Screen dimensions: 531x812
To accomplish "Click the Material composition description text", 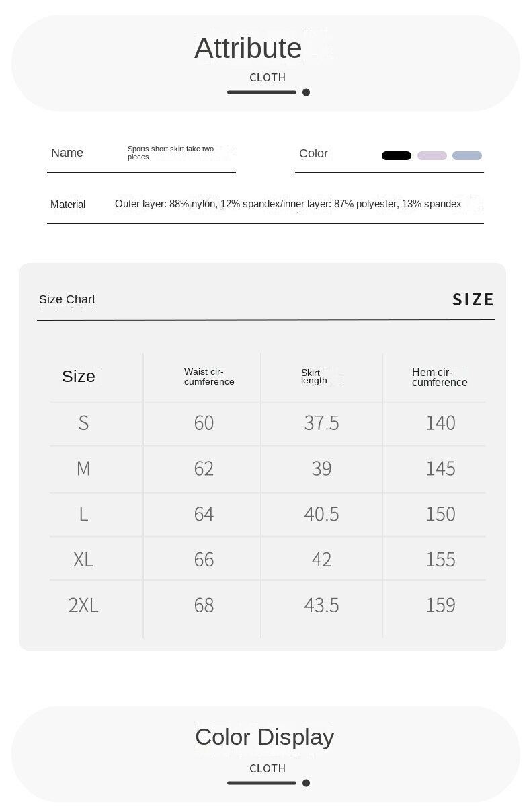I will [288, 204].
